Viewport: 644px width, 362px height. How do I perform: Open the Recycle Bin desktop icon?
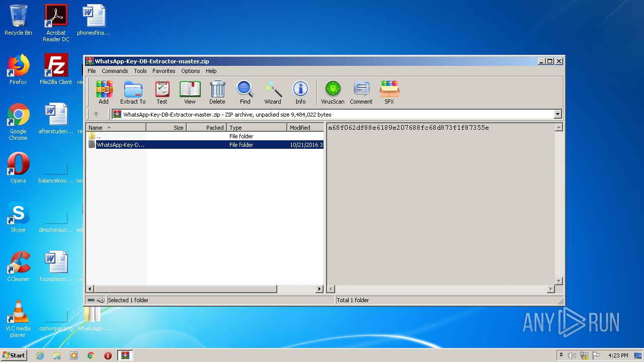[18, 20]
